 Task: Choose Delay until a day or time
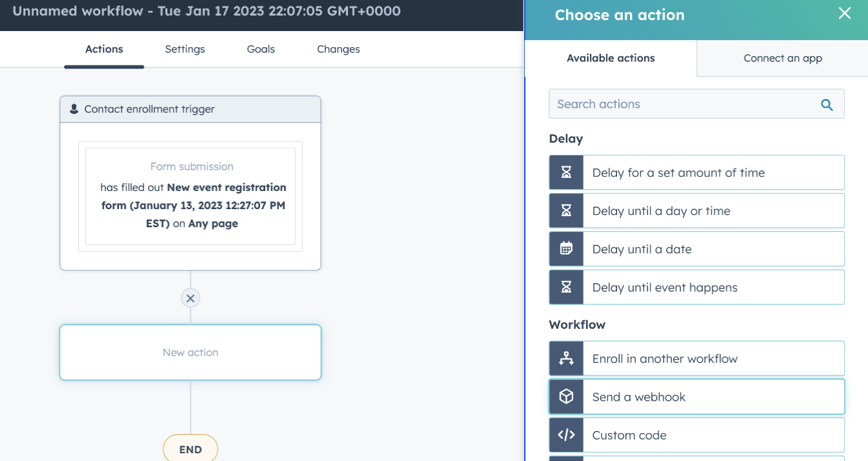click(x=697, y=210)
